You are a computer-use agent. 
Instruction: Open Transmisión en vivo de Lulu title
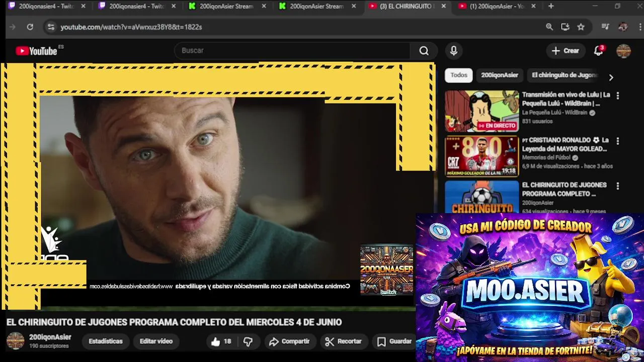click(x=566, y=99)
